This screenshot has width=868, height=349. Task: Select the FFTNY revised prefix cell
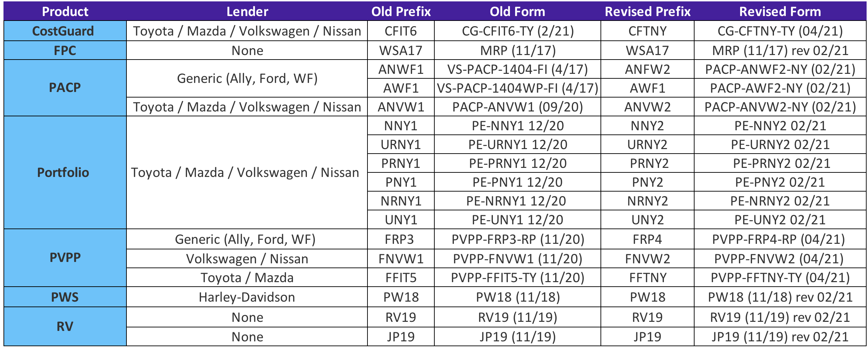(648, 278)
